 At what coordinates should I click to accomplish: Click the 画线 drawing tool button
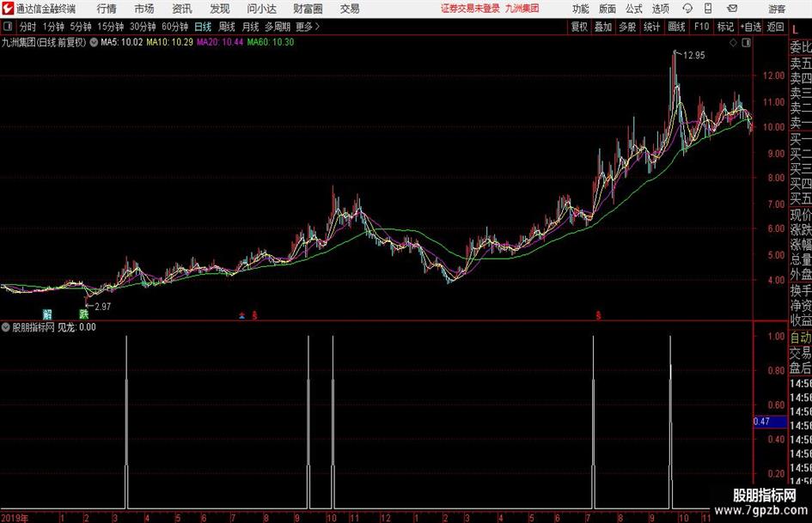click(x=676, y=27)
